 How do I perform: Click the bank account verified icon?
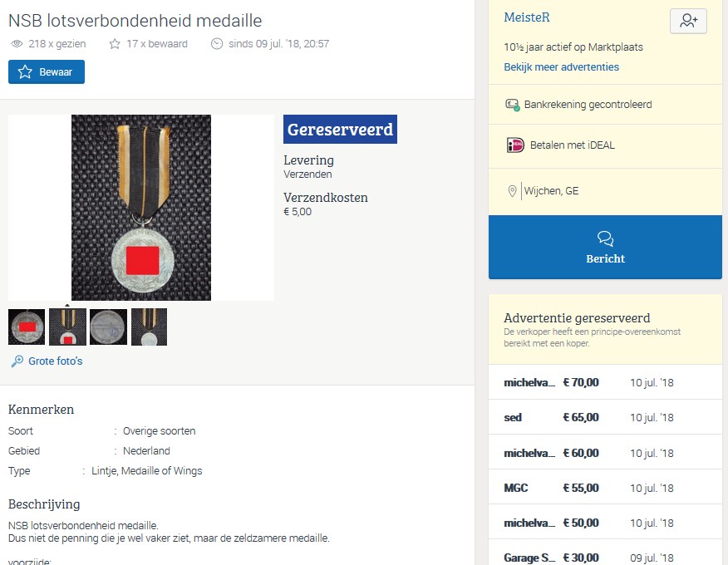(x=513, y=105)
